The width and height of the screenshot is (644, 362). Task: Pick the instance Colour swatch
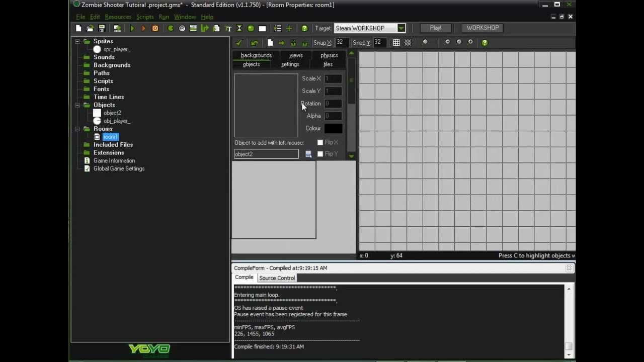pyautogui.click(x=333, y=129)
